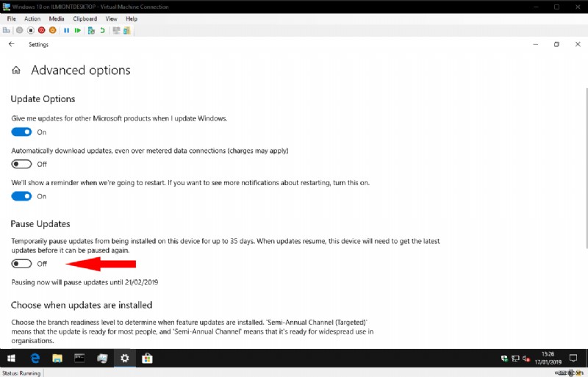Click the green Reset toolbar icon
The width and height of the screenshot is (588, 377).
(x=78, y=30)
